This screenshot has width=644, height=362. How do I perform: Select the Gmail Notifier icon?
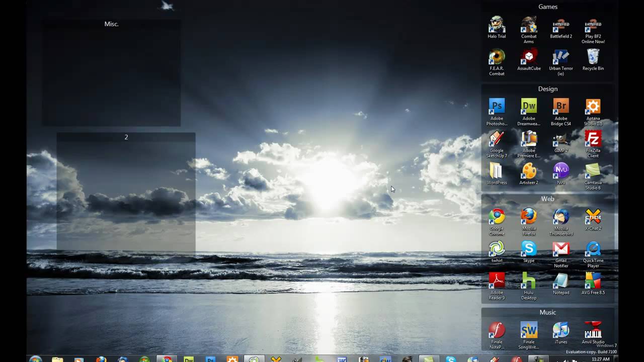coord(561,249)
